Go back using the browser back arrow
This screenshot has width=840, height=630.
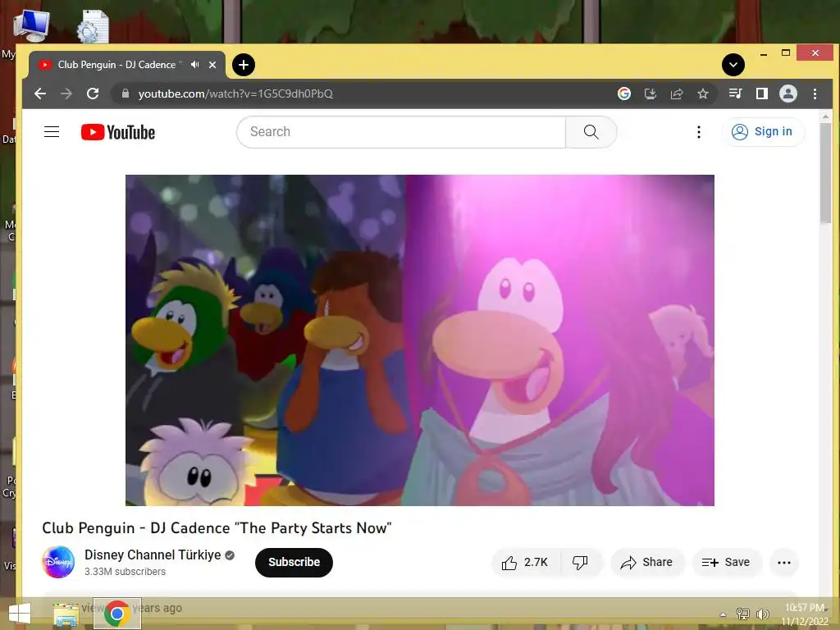click(x=40, y=94)
